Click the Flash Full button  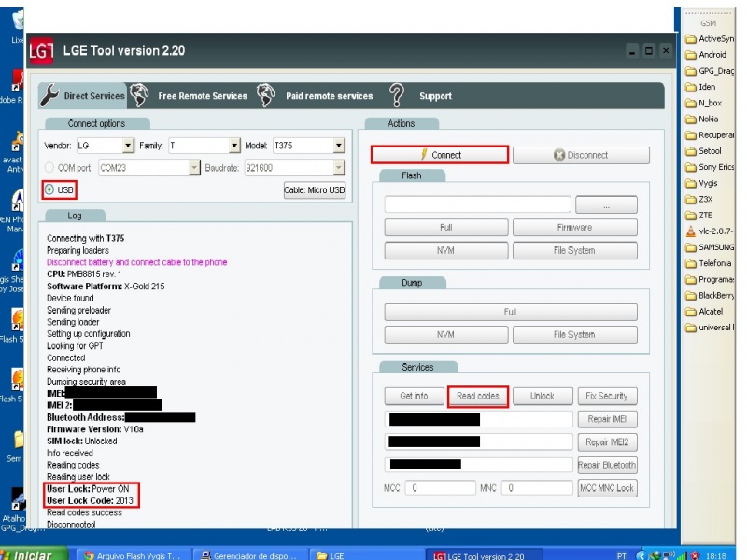(446, 227)
